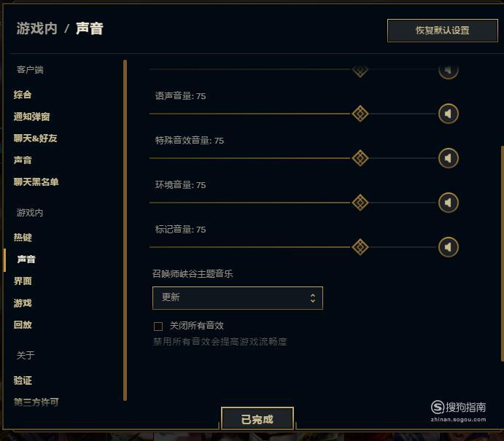Click the 恢复默认设置 button
The image size is (504, 441).
(443, 31)
